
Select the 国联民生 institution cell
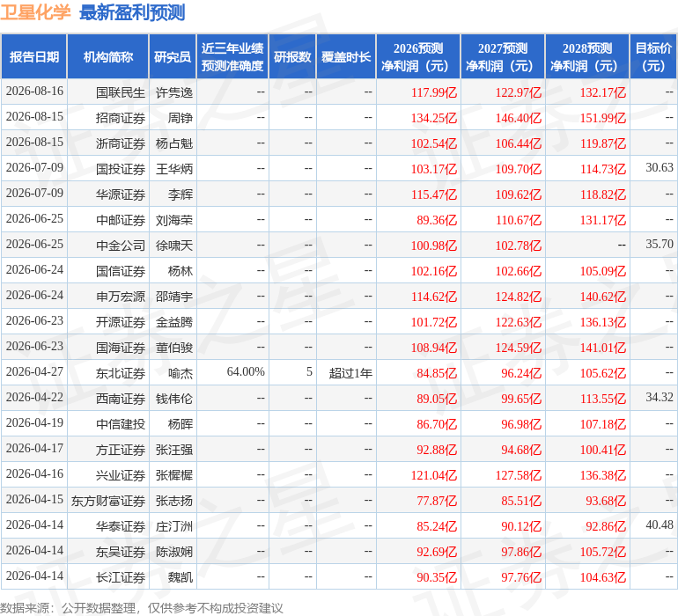[x=108, y=92]
